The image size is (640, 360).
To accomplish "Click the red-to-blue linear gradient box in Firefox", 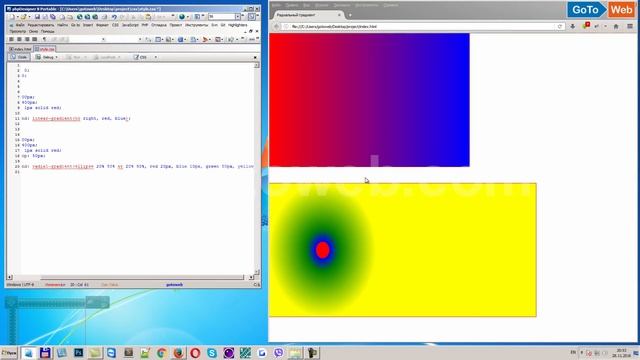I will 369,100.
